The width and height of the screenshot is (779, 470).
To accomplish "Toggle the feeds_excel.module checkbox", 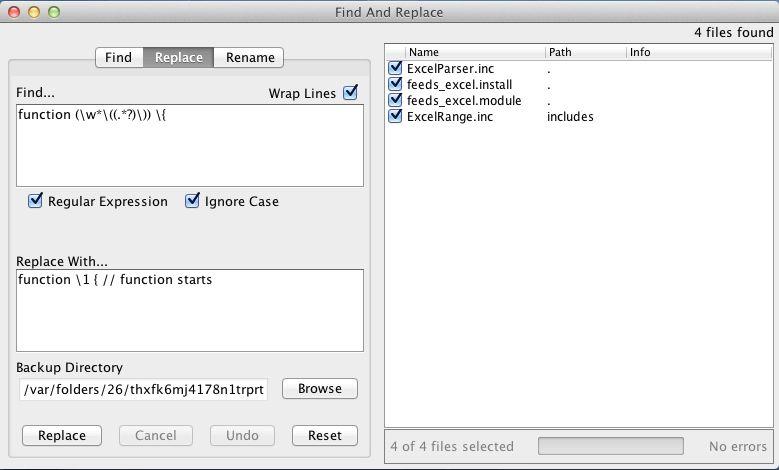I will click(x=395, y=101).
